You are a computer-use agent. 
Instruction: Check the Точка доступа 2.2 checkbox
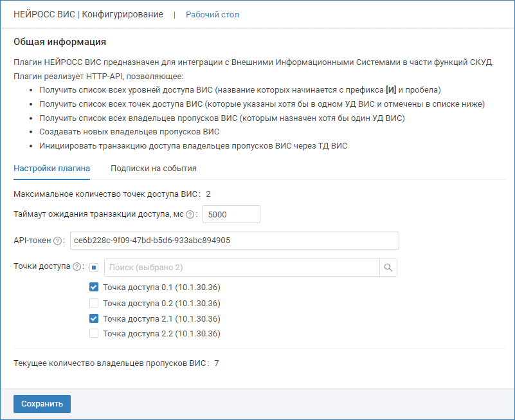click(x=94, y=334)
